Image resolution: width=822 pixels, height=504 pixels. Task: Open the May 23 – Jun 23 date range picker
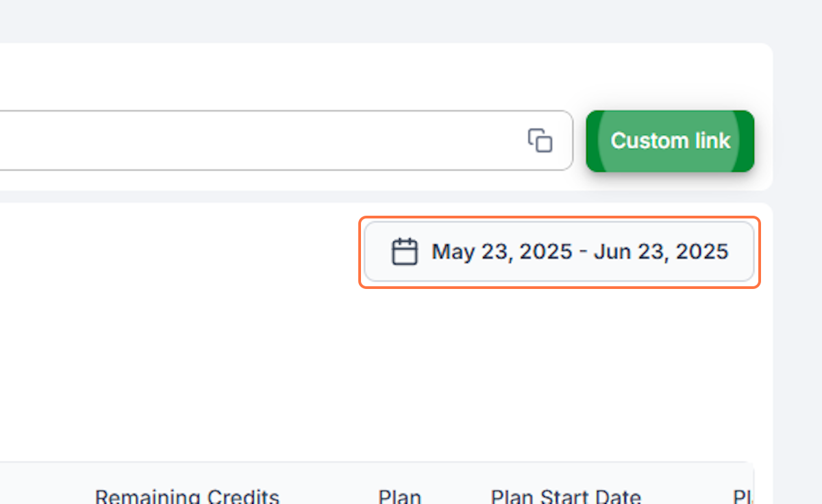pos(559,251)
